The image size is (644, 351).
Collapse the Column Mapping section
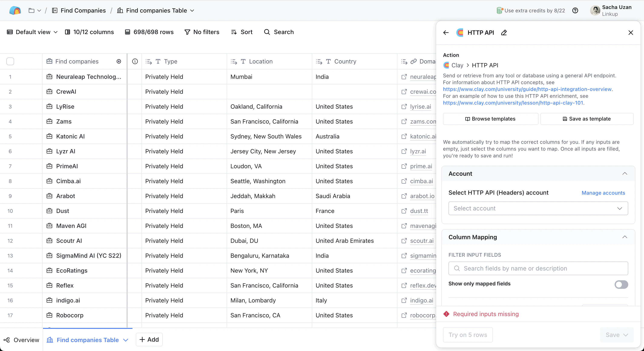click(624, 237)
